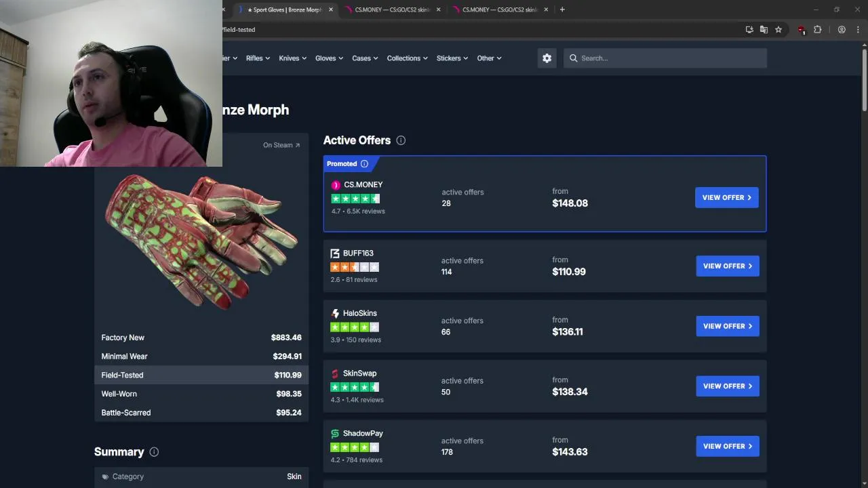Bookmark this page with star icon
Screen dimensions: 868x488
[778, 30]
